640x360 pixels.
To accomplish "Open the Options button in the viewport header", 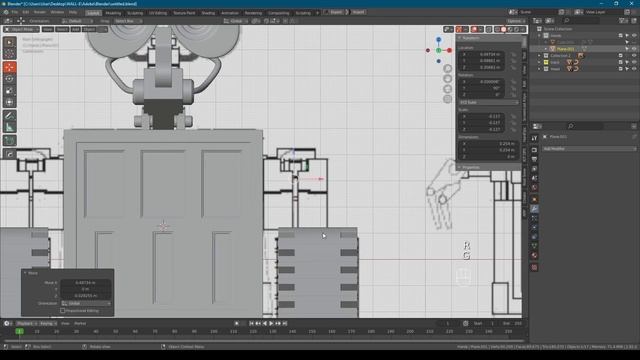I will [x=516, y=21].
